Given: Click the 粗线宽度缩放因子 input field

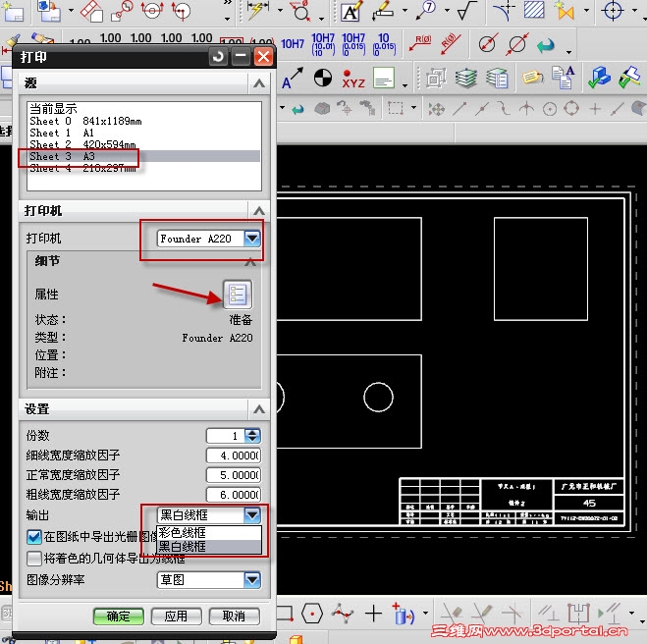Looking at the screenshot, I should [234, 495].
